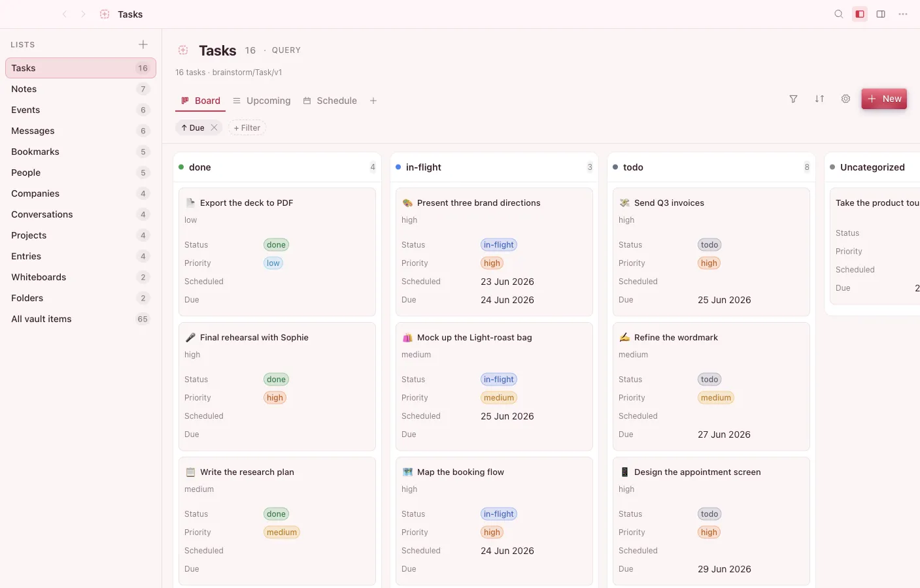Click the Tasks icon beside page heading

click(x=183, y=50)
